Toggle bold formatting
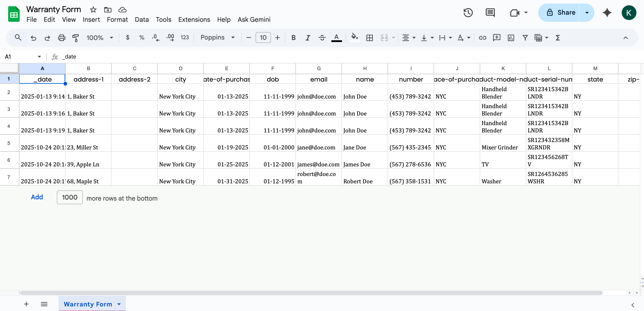The image size is (644, 311). coord(293,37)
